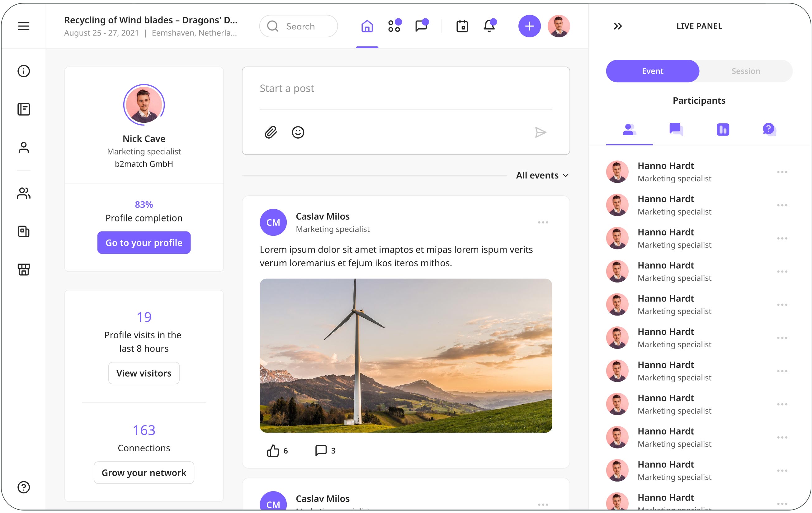This screenshot has height=513, width=812.
Task: Expand the All events filter dropdown
Action: click(x=542, y=175)
